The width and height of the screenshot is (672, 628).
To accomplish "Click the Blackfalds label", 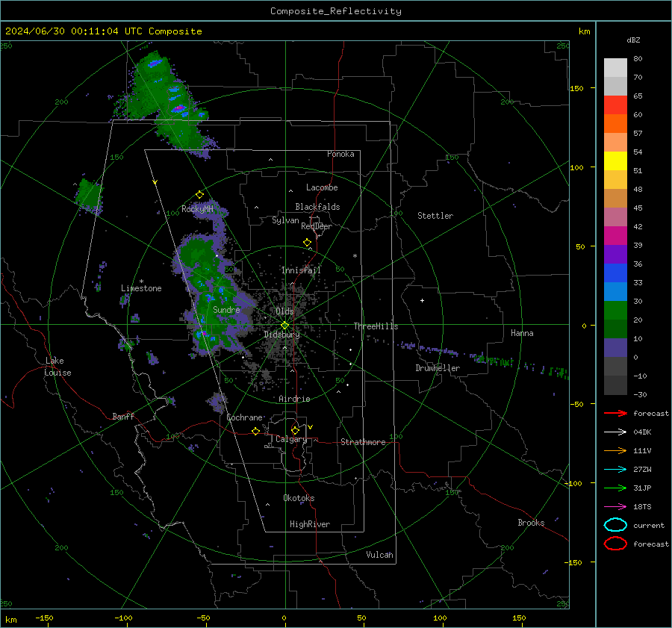I will point(317,207).
